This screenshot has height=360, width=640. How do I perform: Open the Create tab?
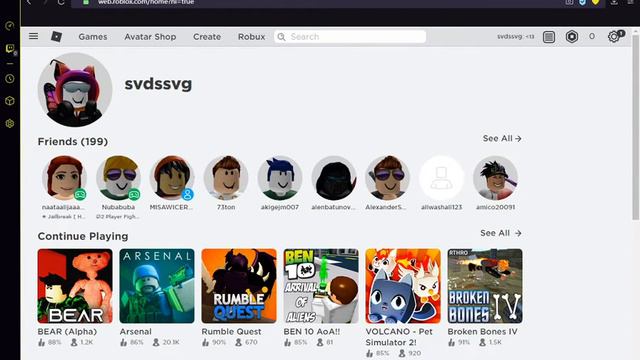pos(207,37)
